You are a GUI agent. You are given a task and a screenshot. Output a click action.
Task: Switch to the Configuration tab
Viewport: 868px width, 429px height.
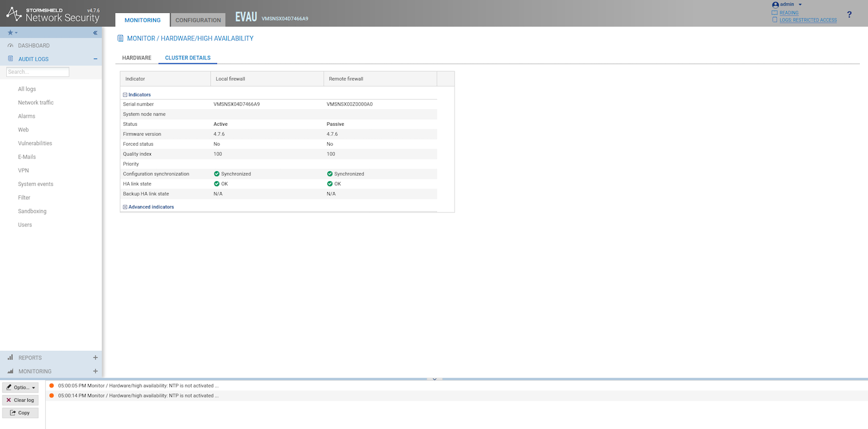point(198,20)
